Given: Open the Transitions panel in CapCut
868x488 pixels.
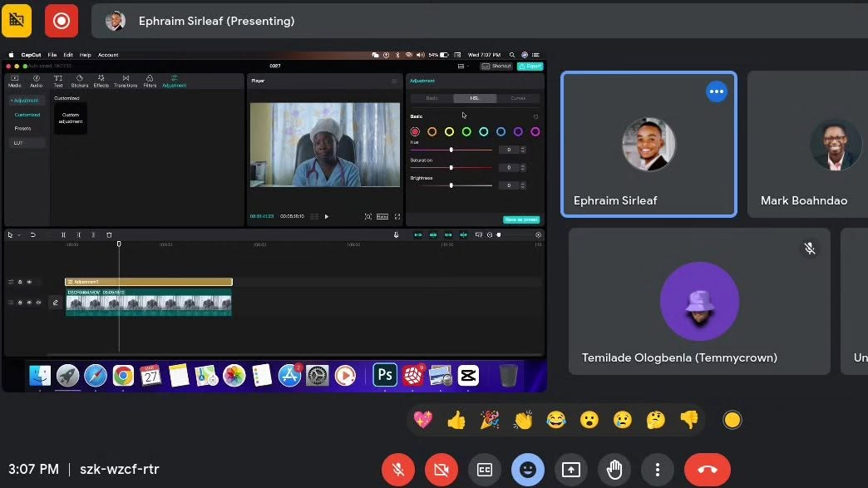Looking at the screenshot, I should coord(126,81).
